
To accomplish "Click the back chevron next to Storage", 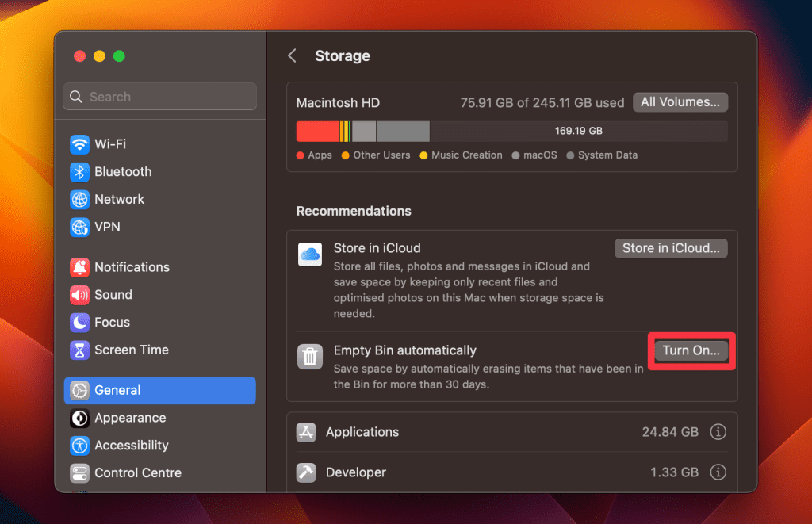I will point(292,55).
